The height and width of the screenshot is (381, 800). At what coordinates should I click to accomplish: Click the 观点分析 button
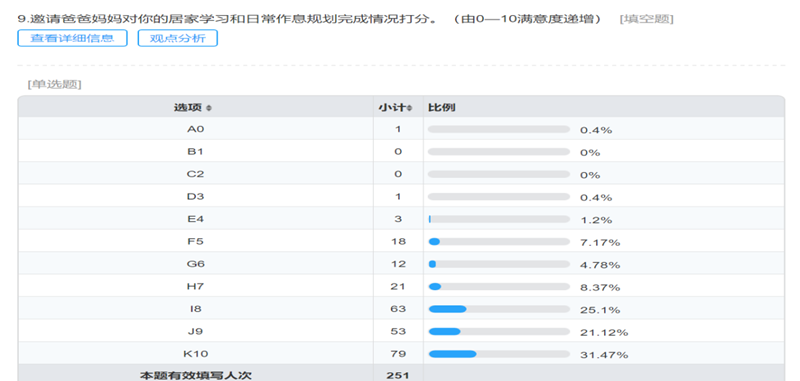pos(178,38)
